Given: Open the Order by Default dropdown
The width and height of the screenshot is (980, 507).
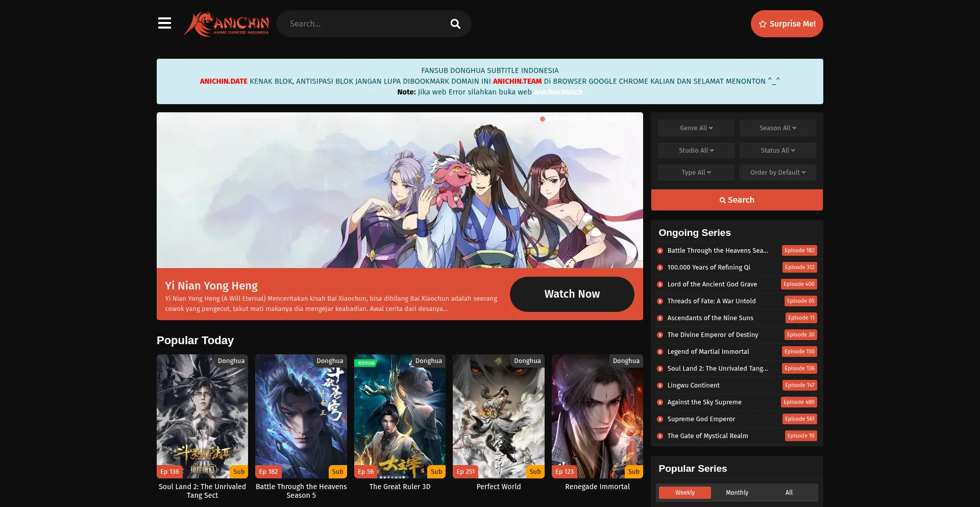Looking at the screenshot, I should point(777,173).
